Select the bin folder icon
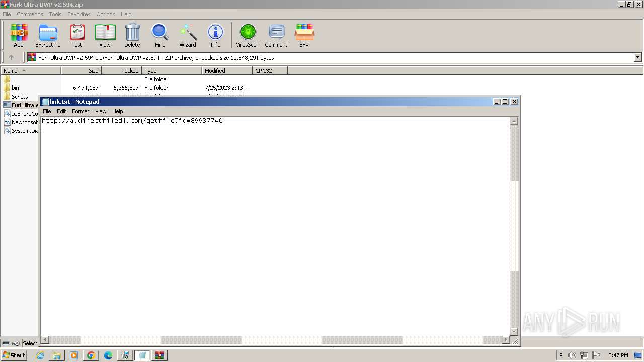The height and width of the screenshot is (362, 644). [7, 88]
